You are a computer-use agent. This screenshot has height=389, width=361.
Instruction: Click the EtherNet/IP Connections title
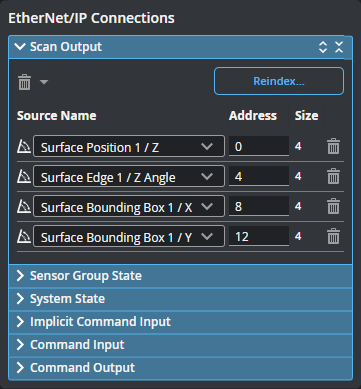pos(91,18)
